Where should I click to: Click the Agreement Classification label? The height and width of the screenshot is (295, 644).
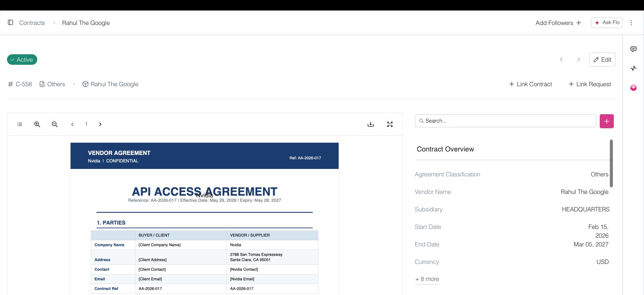click(447, 174)
